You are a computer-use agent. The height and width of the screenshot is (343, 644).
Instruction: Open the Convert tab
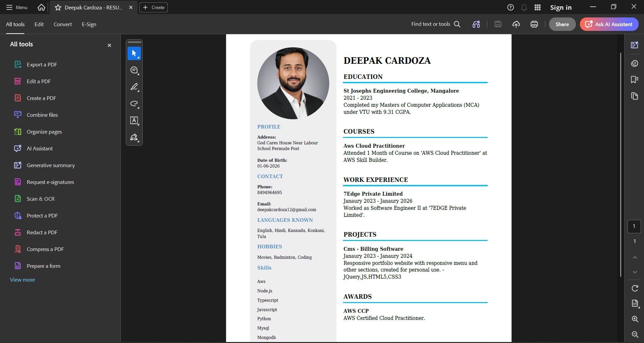[63, 24]
